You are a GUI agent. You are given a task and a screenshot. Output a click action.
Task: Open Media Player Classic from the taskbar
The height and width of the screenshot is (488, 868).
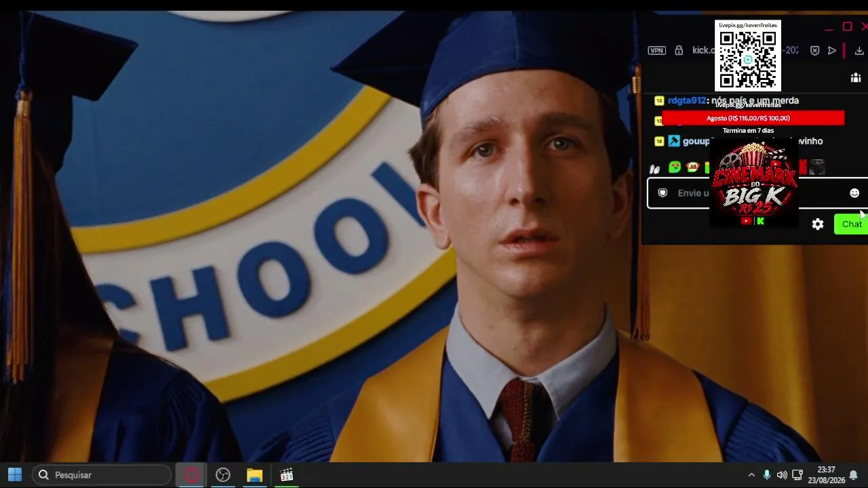coord(286,475)
